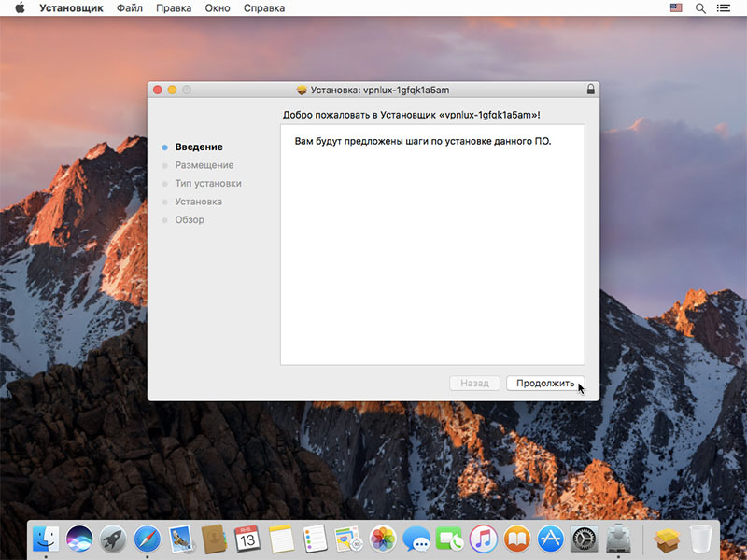Click the text about installation steps

[423, 142]
